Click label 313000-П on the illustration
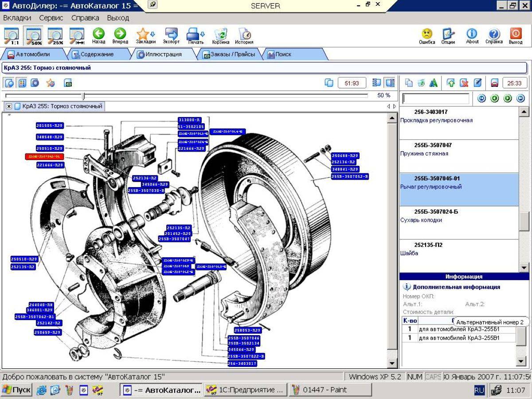 (x=190, y=120)
